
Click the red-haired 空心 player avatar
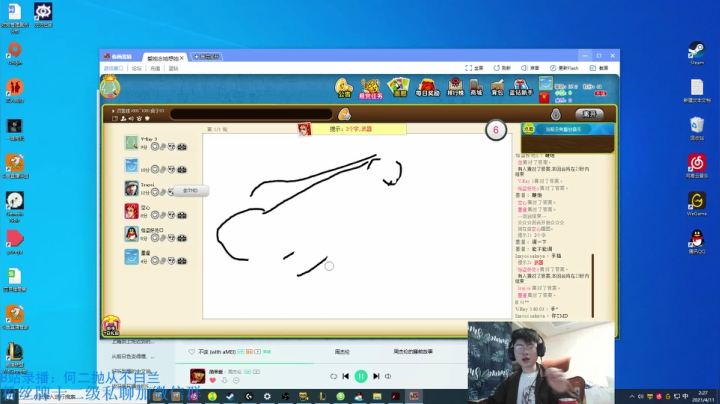tap(131, 211)
